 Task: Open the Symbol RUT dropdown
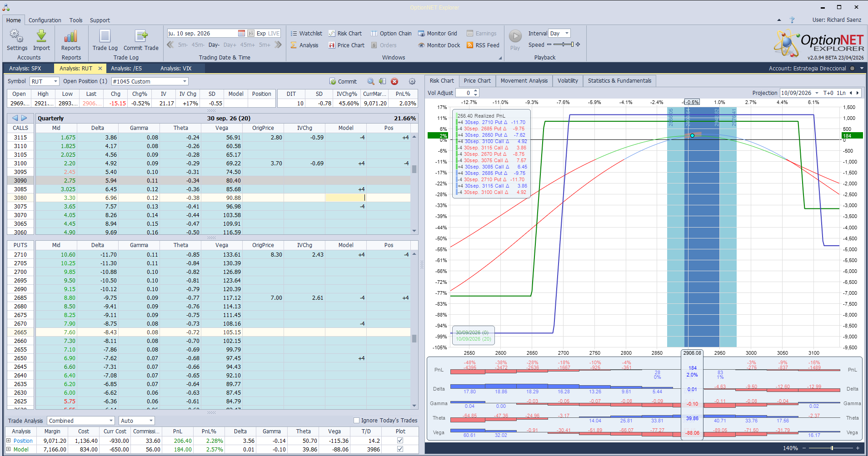pyautogui.click(x=55, y=81)
